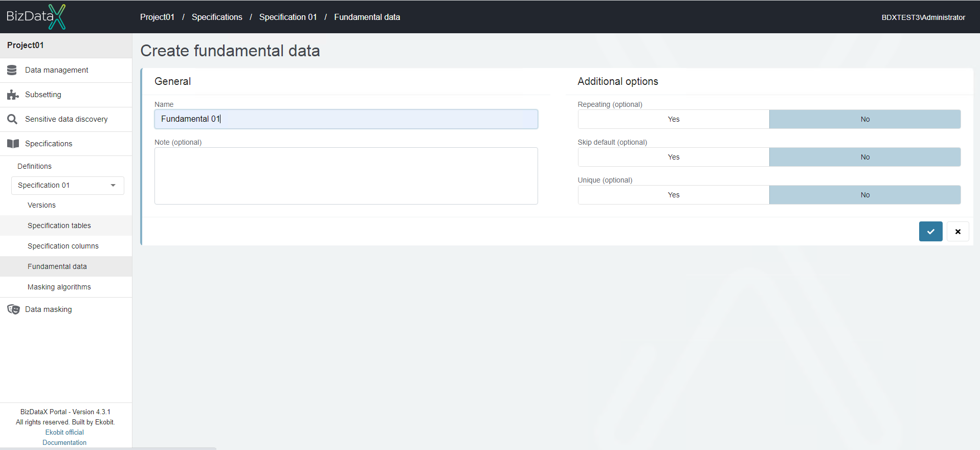Set Repeating to Yes
This screenshot has width=980, height=450.
(674, 119)
